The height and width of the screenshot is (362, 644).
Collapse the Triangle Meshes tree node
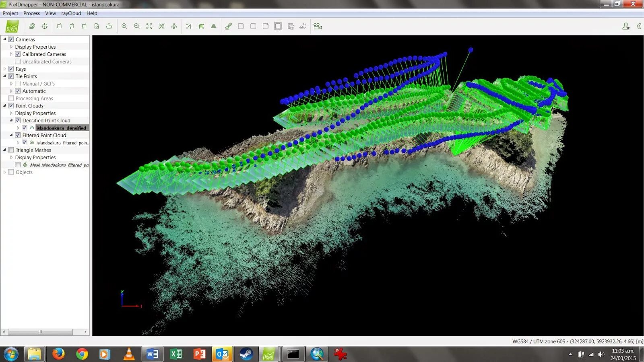(5, 150)
